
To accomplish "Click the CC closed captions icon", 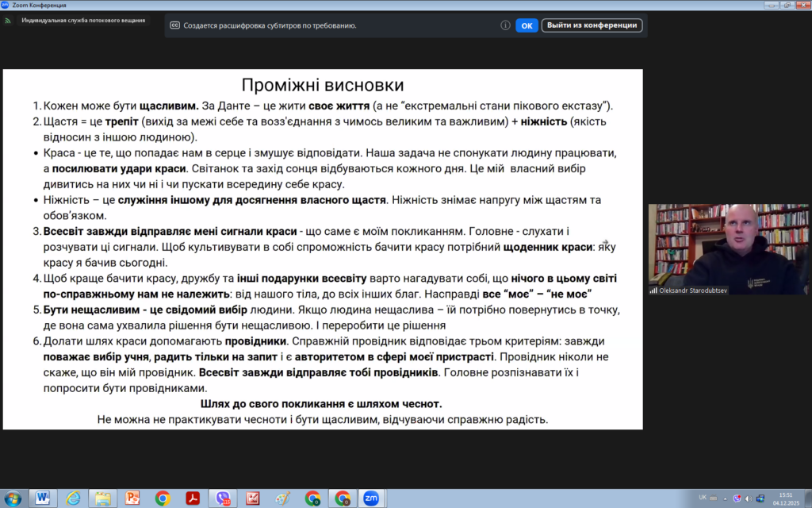I will pyautogui.click(x=174, y=25).
